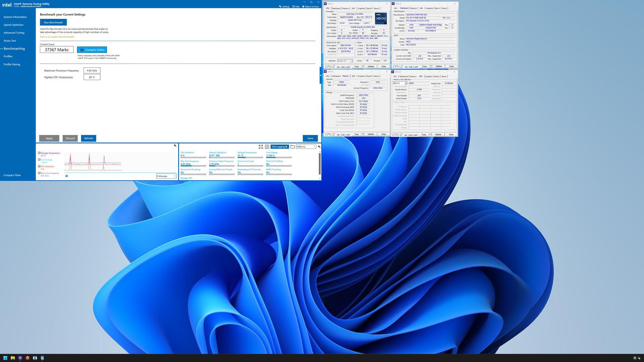644x362 pixels.
Task: Open the Intel XTU taskbar icon
Action: 42,358
